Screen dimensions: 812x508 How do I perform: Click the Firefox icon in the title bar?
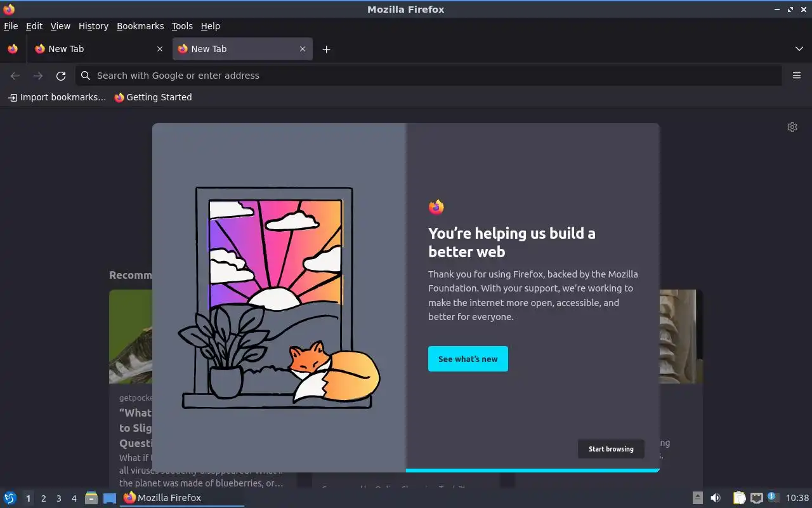pyautogui.click(x=9, y=9)
